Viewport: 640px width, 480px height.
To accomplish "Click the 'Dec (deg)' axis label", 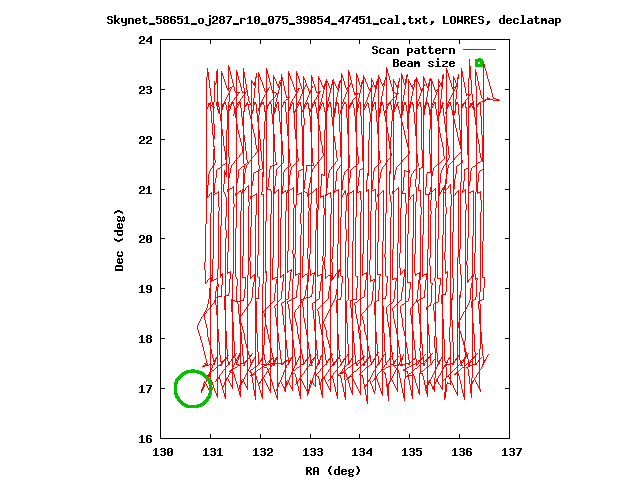I will [119, 240].
